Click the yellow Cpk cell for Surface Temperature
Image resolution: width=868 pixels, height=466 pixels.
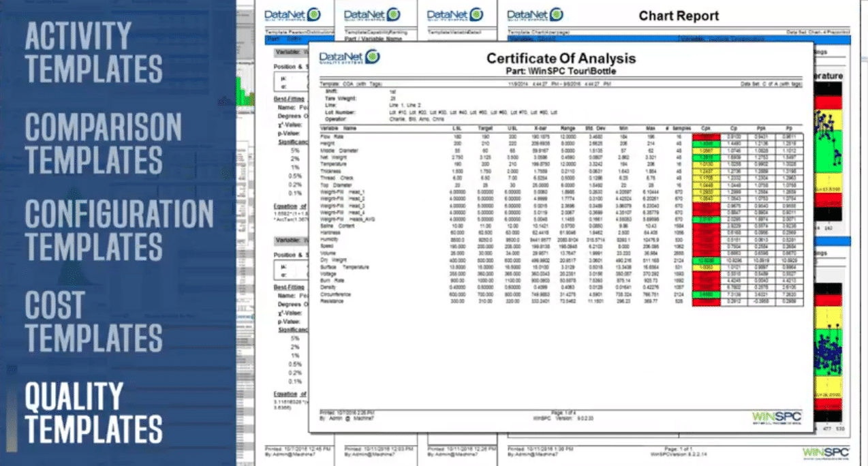coord(705,267)
